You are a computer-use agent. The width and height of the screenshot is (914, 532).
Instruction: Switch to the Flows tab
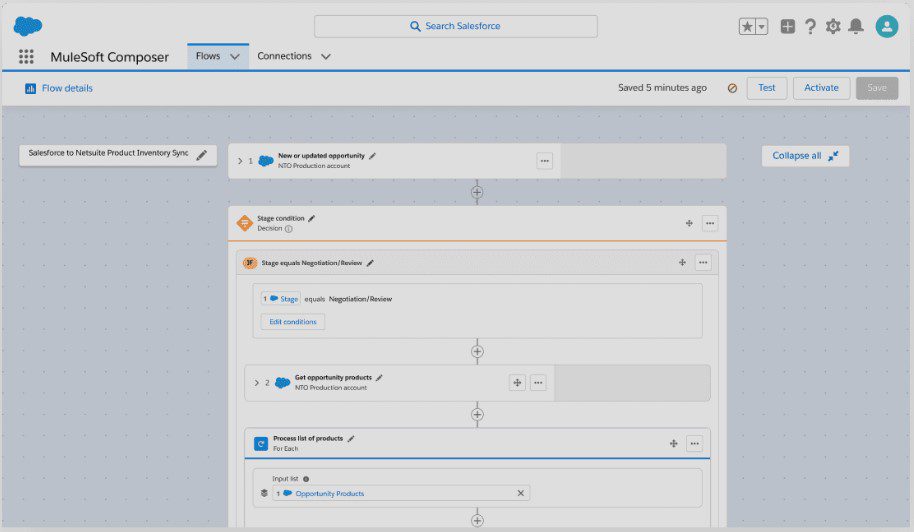click(x=208, y=56)
